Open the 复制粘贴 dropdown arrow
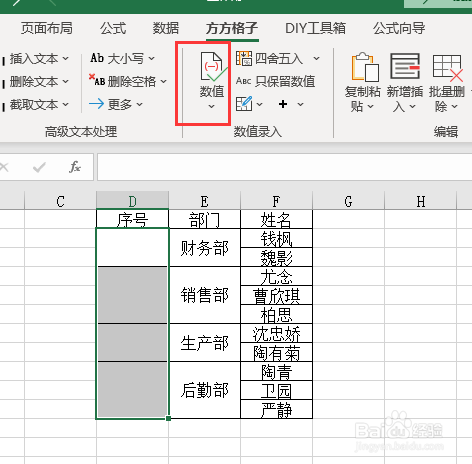 371,107
